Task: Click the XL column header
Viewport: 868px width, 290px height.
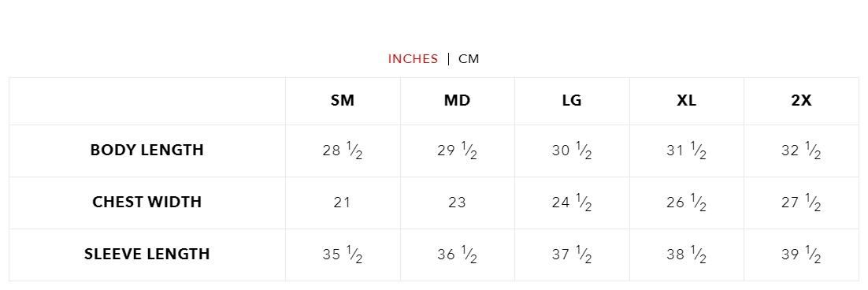Action: [x=686, y=101]
